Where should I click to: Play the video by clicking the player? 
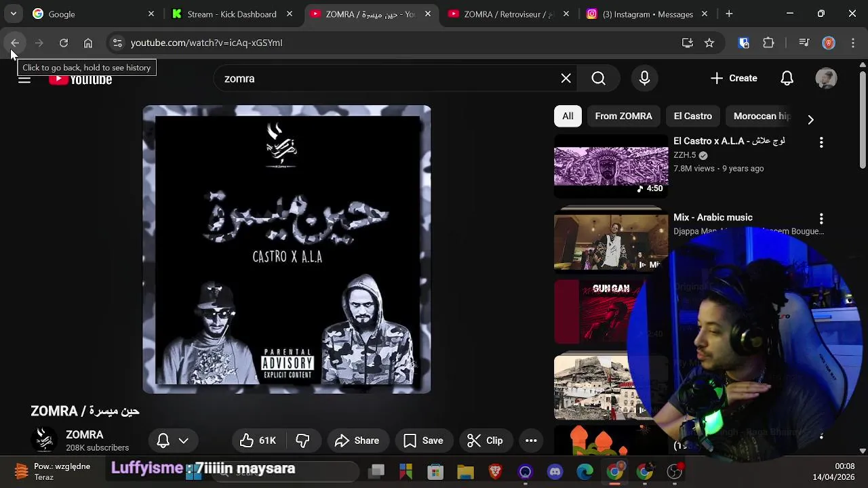point(287,249)
